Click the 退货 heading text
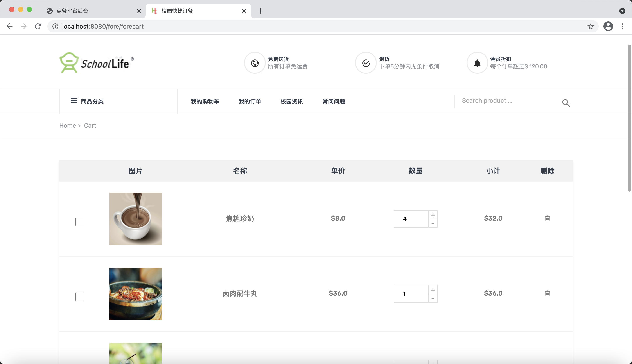Viewport: 632px width, 364px height. tap(384, 59)
